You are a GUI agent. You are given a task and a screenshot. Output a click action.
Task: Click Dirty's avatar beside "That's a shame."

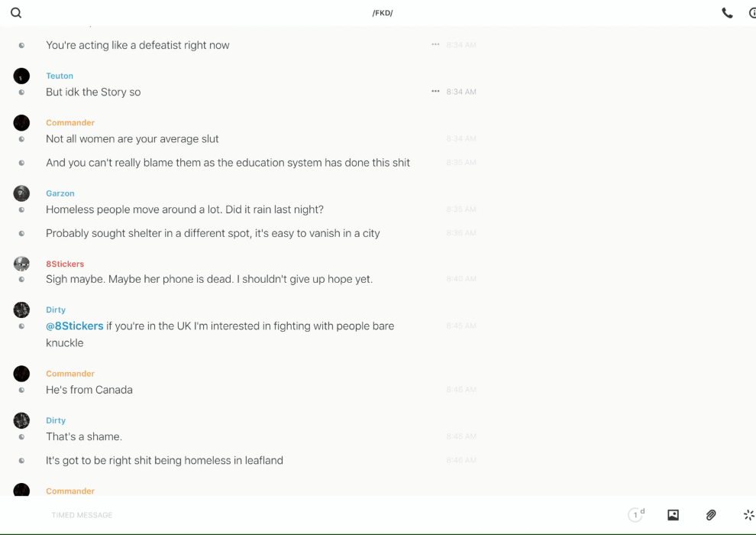point(21,420)
